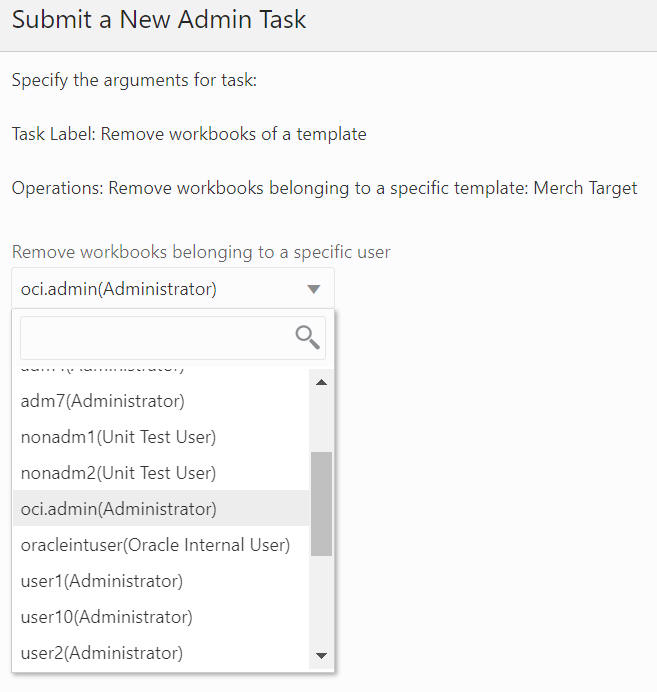This screenshot has width=657, height=692.
Task: Click the magnifier search icon
Action: (x=308, y=338)
